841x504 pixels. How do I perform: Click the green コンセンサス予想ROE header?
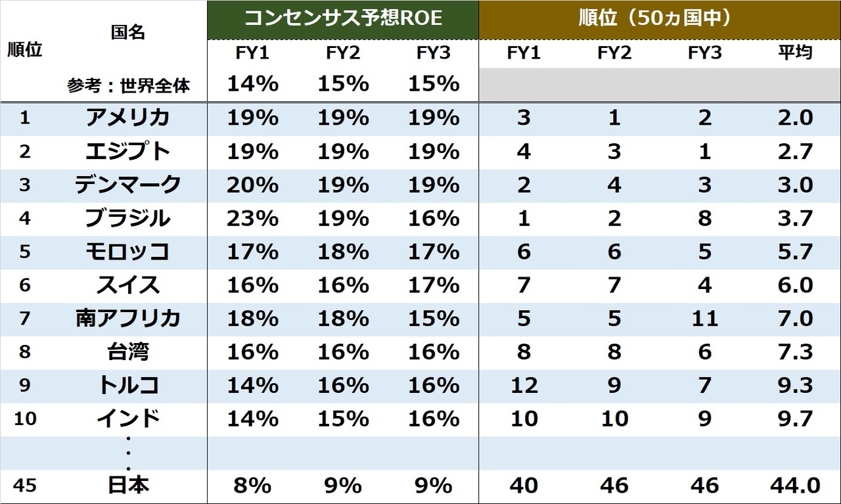pyautogui.click(x=342, y=18)
